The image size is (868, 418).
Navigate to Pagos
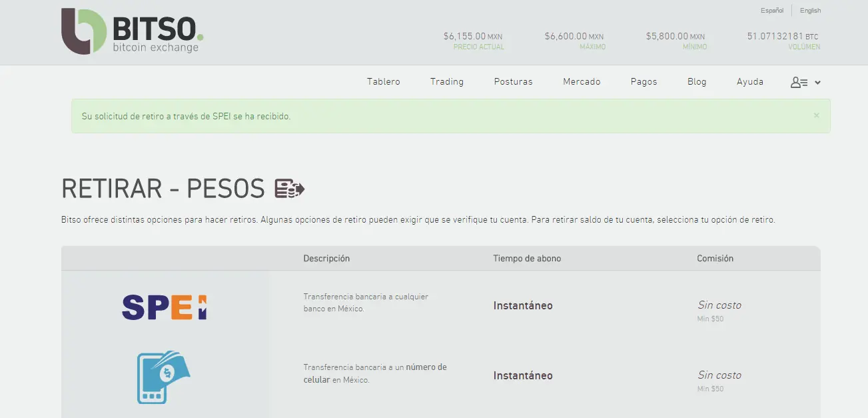click(x=644, y=81)
